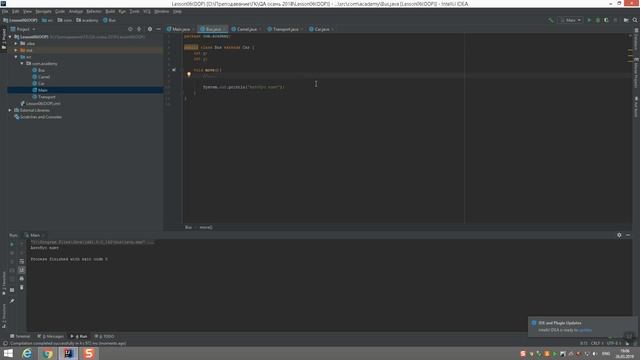The width and height of the screenshot is (640, 360).
Task: Switch to the Transport.java editor tab
Action: 285,29
